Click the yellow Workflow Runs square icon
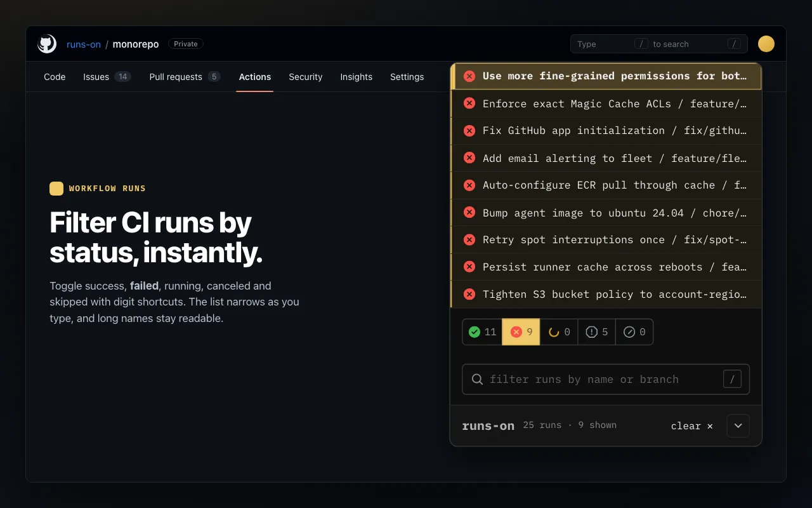This screenshot has width=812, height=508. pyautogui.click(x=56, y=189)
